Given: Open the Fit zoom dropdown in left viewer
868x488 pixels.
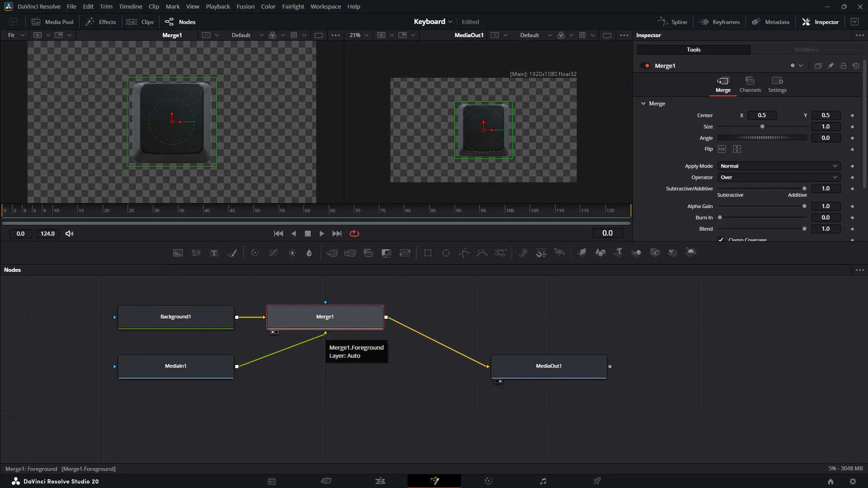Looking at the screenshot, I should click(16, 35).
